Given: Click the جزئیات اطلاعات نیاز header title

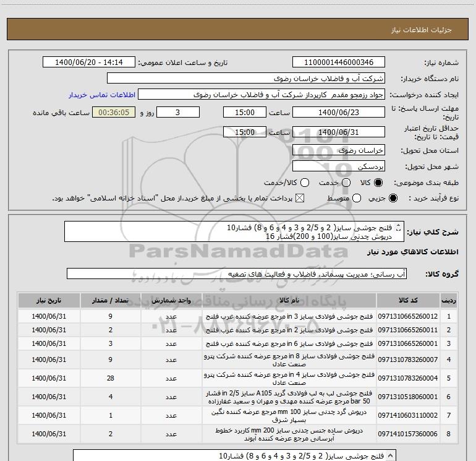Looking at the screenshot, I should click(x=422, y=30).
